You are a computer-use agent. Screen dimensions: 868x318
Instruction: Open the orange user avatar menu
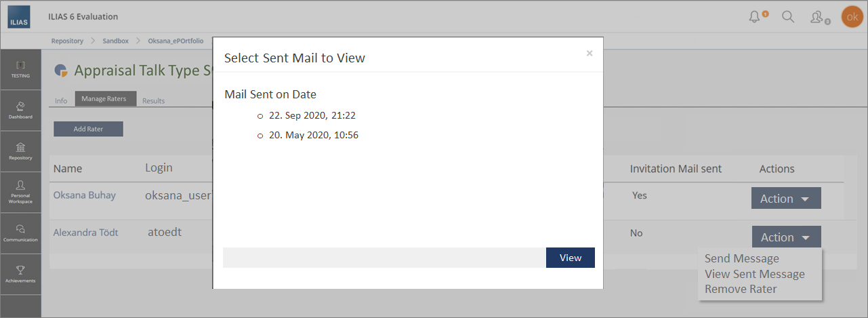point(852,17)
